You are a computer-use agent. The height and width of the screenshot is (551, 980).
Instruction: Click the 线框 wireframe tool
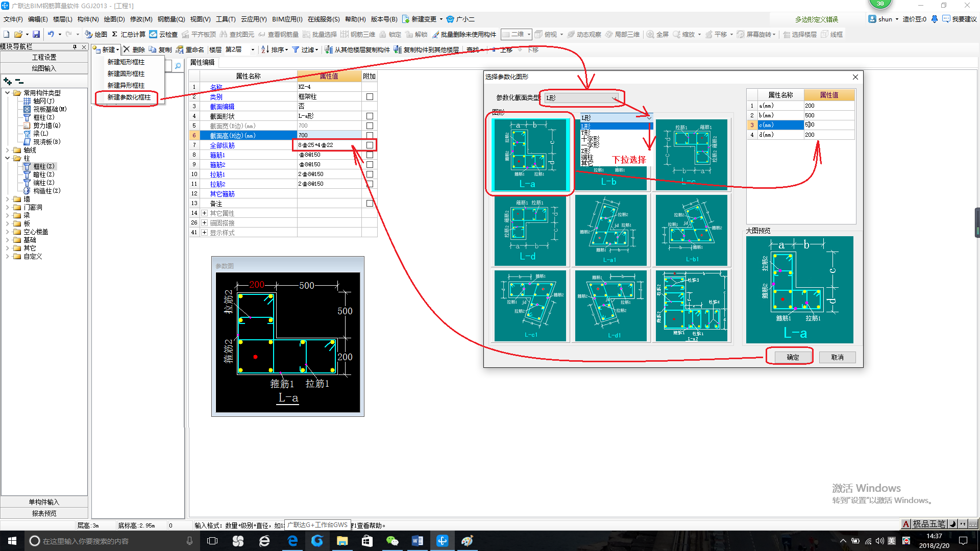point(831,34)
